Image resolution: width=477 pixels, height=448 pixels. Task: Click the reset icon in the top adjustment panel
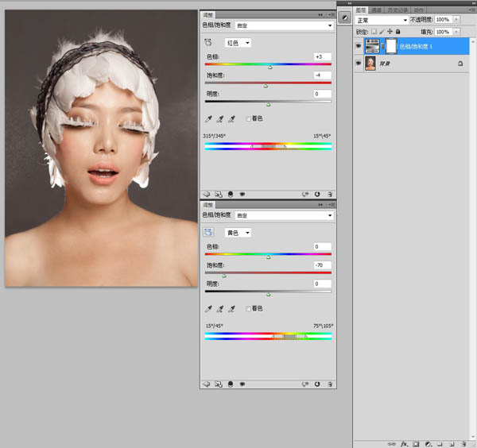(317, 193)
